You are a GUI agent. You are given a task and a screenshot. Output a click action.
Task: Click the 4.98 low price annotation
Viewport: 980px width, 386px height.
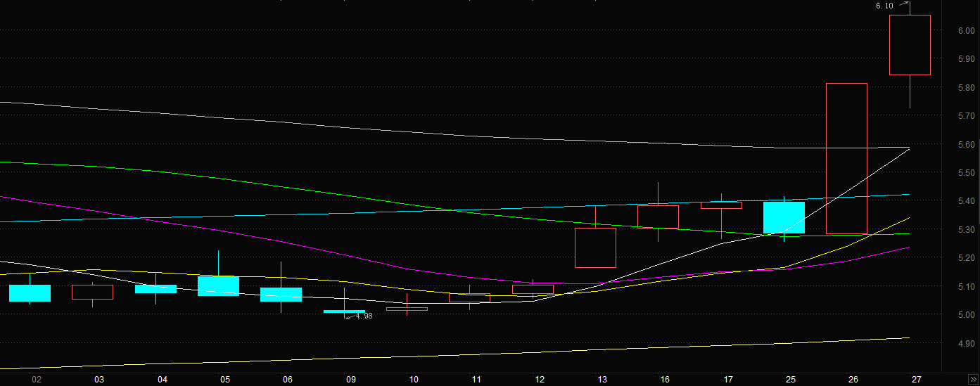click(x=364, y=316)
